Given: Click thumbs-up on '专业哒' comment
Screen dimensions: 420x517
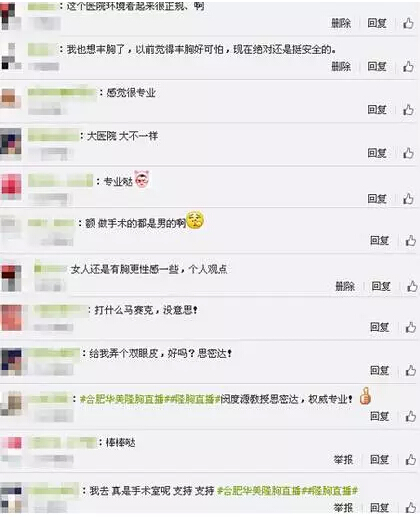Looking at the screenshot, I should 408,199.
